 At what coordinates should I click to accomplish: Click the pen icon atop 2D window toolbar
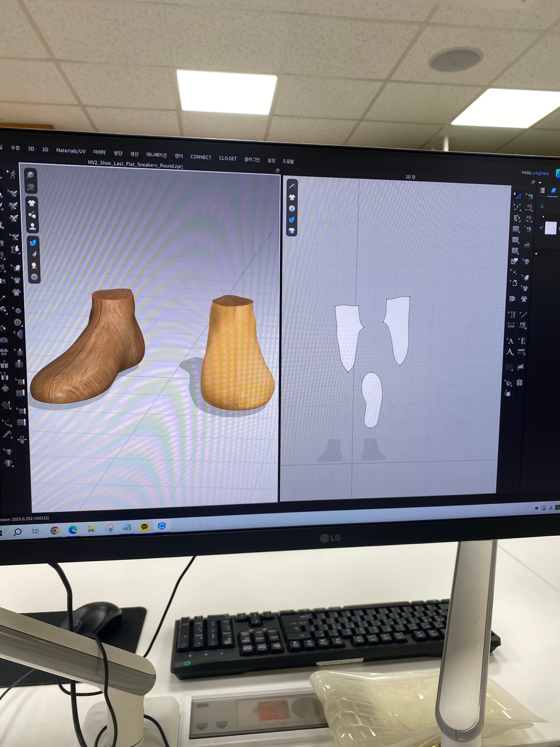[292, 186]
